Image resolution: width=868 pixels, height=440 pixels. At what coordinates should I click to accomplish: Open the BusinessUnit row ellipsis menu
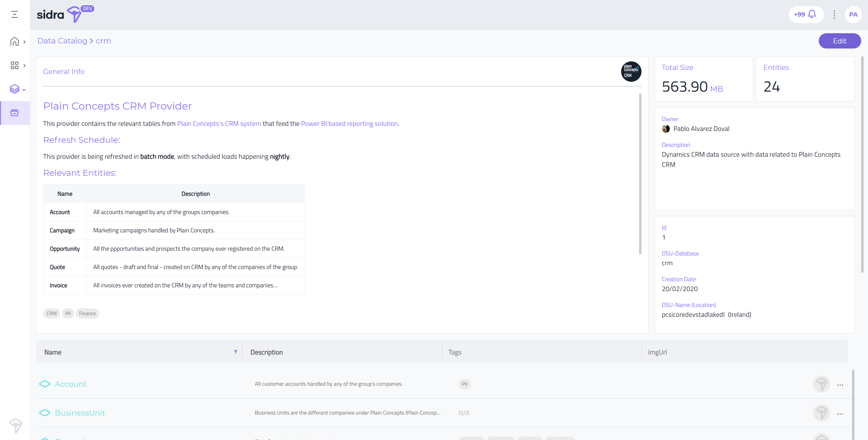click(x=840, y=414)
